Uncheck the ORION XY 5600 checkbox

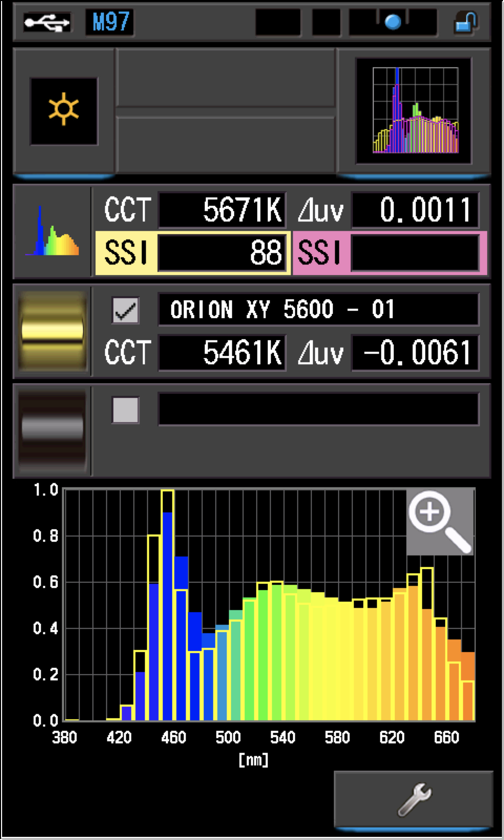point(125,310)
